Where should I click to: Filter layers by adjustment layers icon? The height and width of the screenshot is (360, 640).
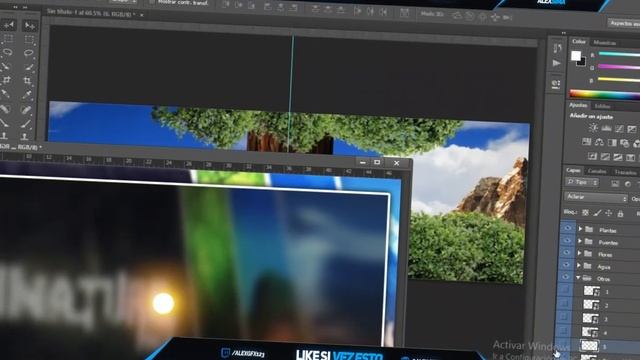(x=628, y=184)
